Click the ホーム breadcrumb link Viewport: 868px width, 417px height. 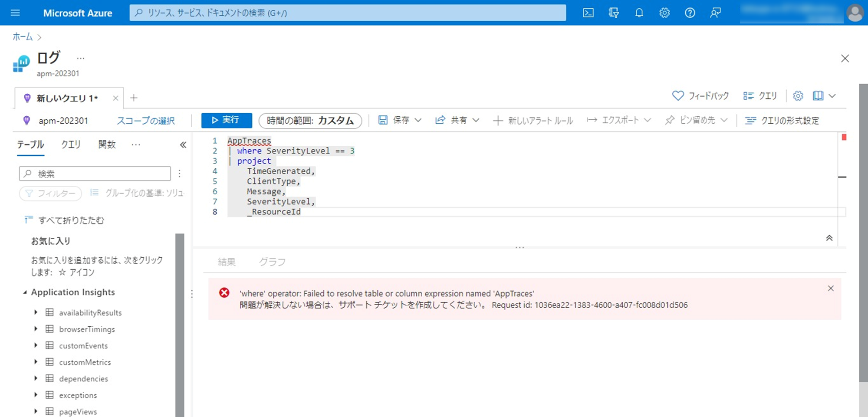(23, 37)
